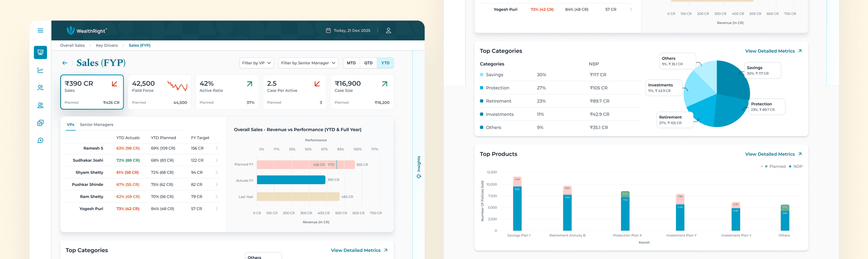The image size is (868, 259).
Task: Expand the Sudhakar Joshi row chevron
Action: click(x=217, y=160)
